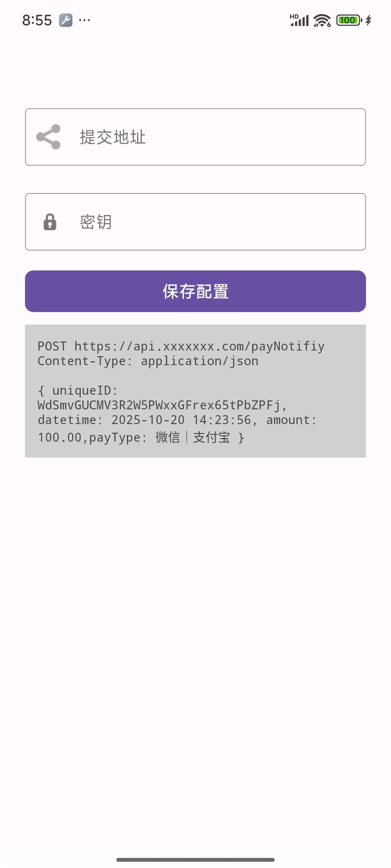Tap the 支付宝 text in the payload

pos(212,438)
